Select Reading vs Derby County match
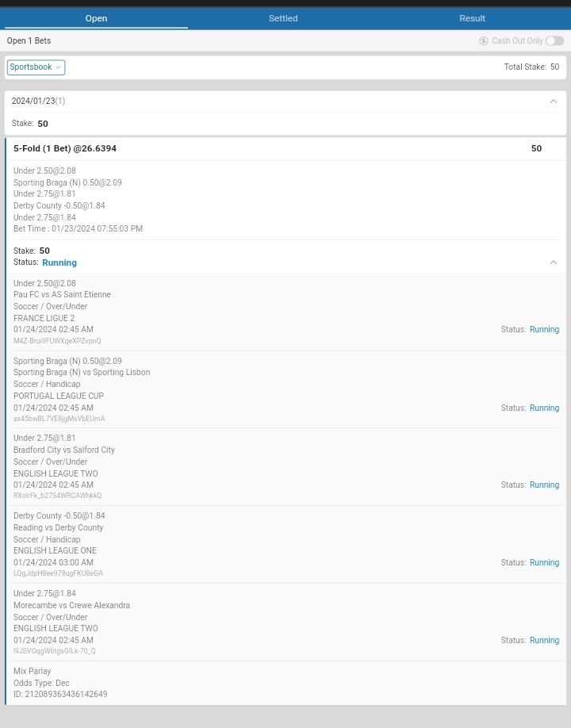 (58, 528)
